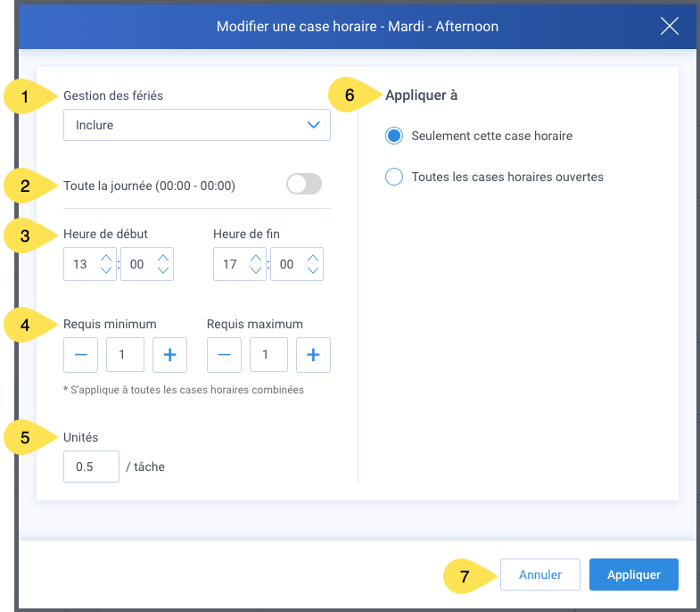Click the Unités field showing 0.5
Screen dimensions: 700x612
pos(92,467)
